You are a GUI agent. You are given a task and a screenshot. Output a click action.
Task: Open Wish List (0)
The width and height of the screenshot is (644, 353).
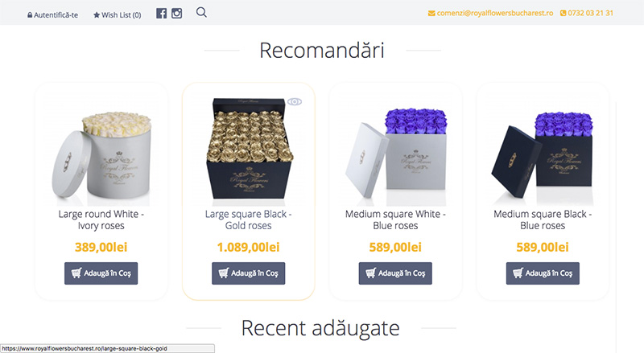click(x=117, y=14)
